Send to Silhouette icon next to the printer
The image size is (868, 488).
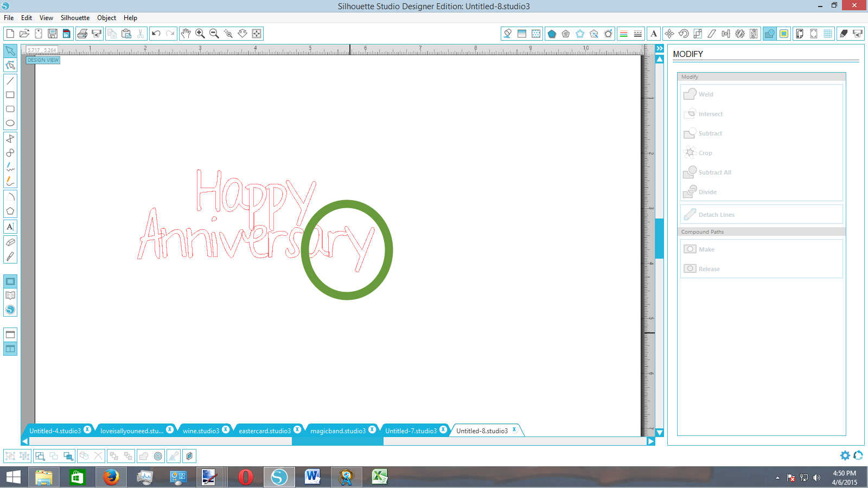(x=97, y=34)
